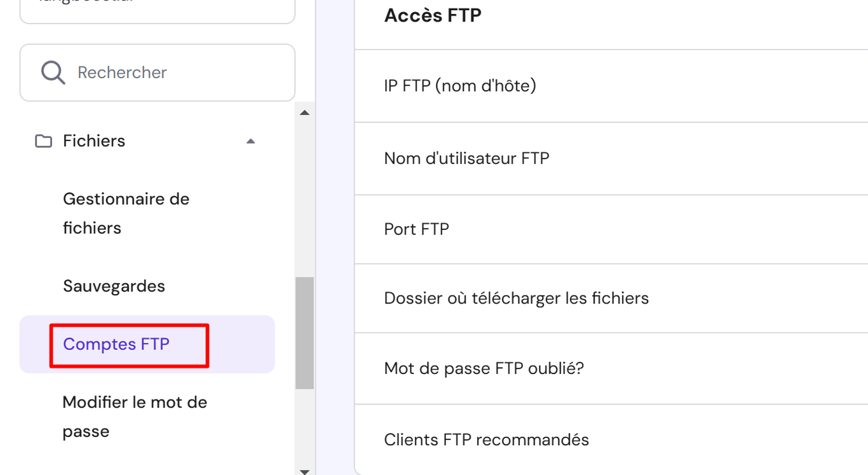The height and width of the screenshot is (475, 868).
Task: Go to Sauvegardes in the sidebar
Action: coord(114,286)
